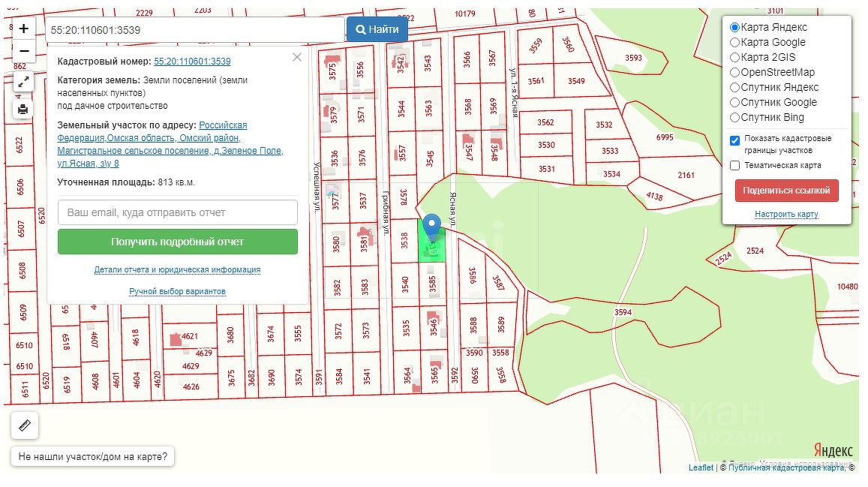This screenshot has height=487, width=868.
Task: Toggle fullscreen map view
Action: tap(23, 82)
